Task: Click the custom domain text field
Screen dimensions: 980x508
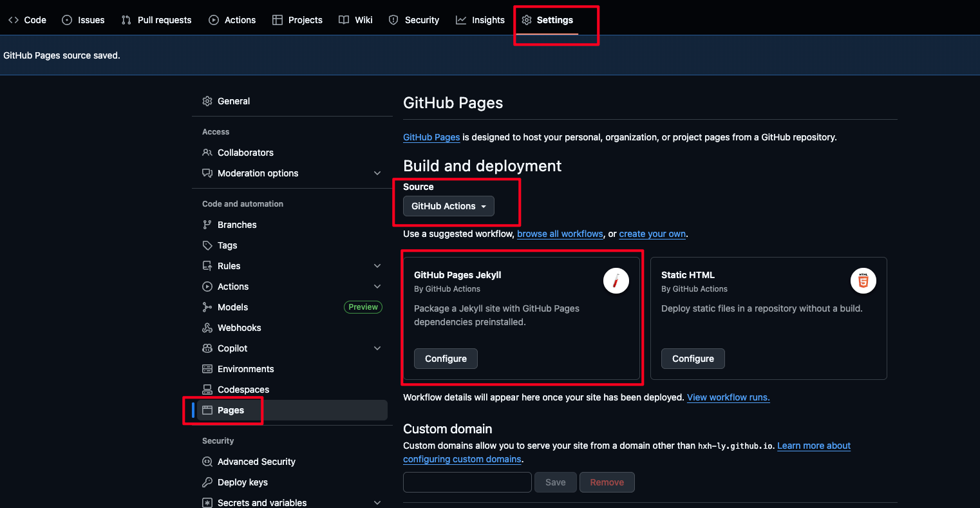Action: (x=467, y=482)
